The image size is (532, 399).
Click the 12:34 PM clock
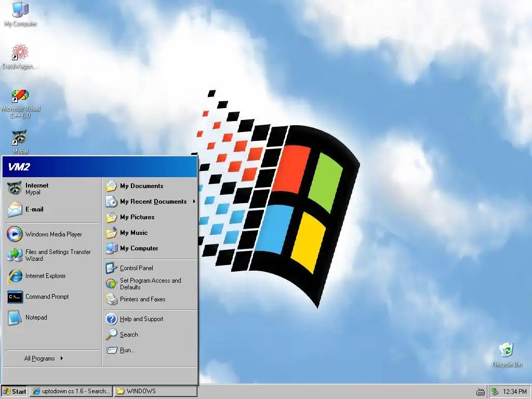click(515, 392)
